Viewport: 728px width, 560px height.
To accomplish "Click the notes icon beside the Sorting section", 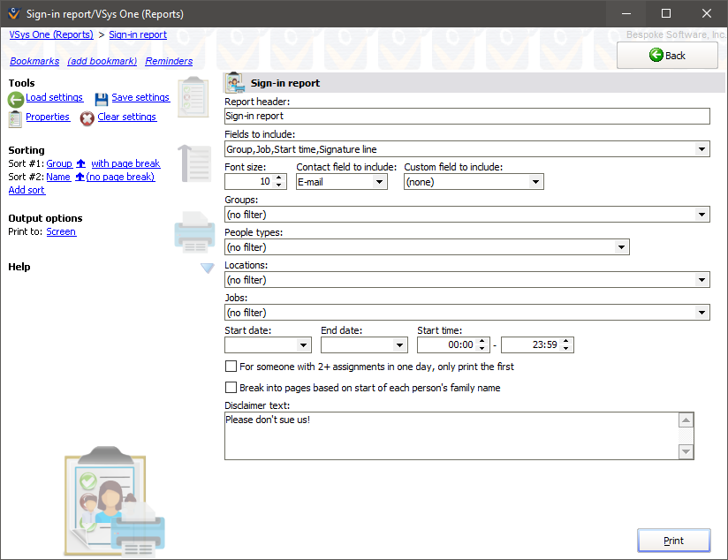I will 194,164.
